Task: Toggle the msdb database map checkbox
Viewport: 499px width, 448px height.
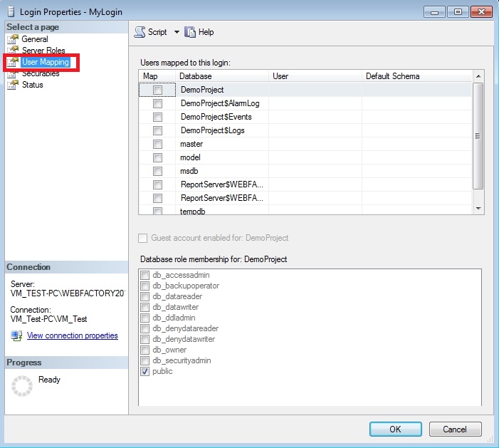Action: click(x=157, y=172)
